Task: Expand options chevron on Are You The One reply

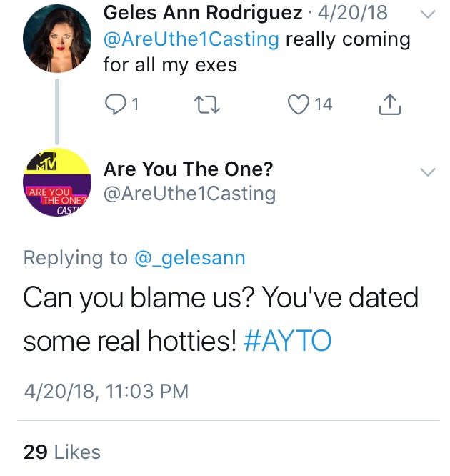Action: (x=428, y=172)
